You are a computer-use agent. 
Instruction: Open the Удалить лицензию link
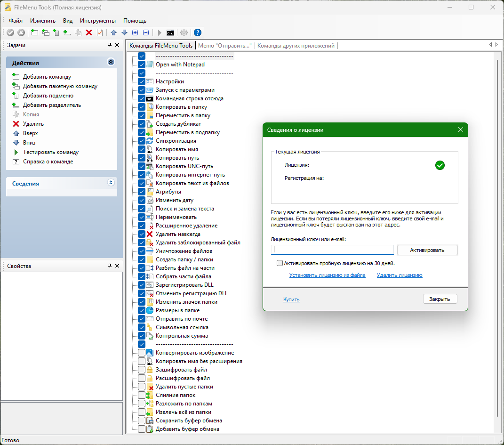(x=400, y=275)
